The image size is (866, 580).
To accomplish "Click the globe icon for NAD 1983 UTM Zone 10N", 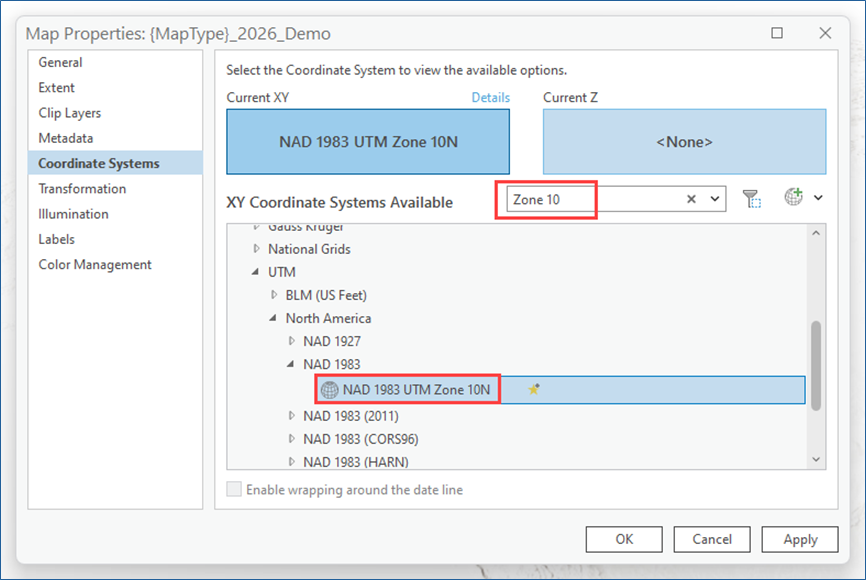I will (x=329, y=390).
